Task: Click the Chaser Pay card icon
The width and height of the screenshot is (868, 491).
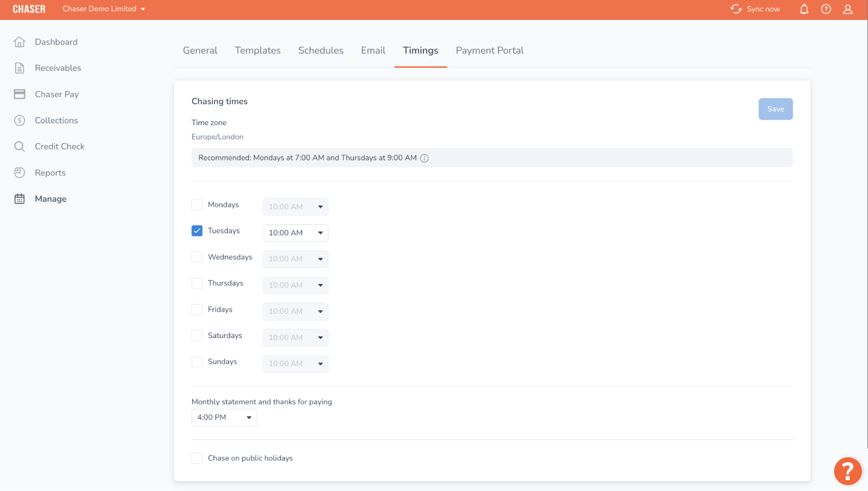Action: coord(20,94)
